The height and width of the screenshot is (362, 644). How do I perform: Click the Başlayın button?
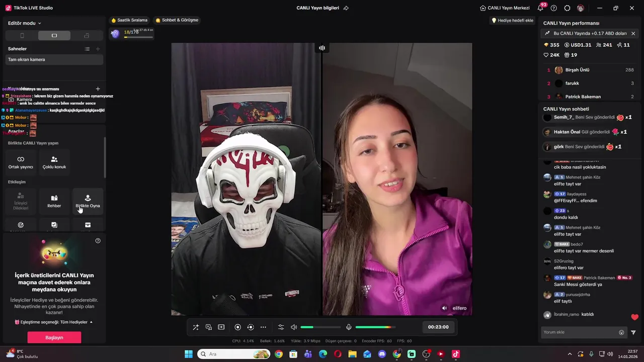point(54,337)
